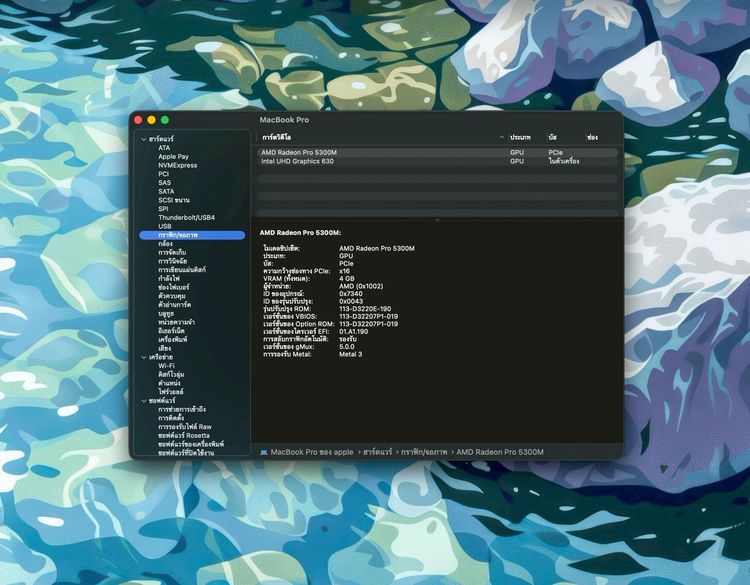Image resolution: width=750 pixels, height=585 pixels.
Task: Select Intel UHD Graphics 630 row
Action: [437, 161]
